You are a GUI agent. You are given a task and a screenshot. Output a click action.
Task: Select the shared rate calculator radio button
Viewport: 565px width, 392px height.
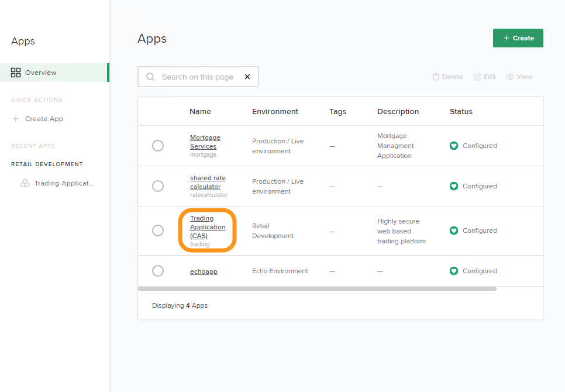coord(158,186)
